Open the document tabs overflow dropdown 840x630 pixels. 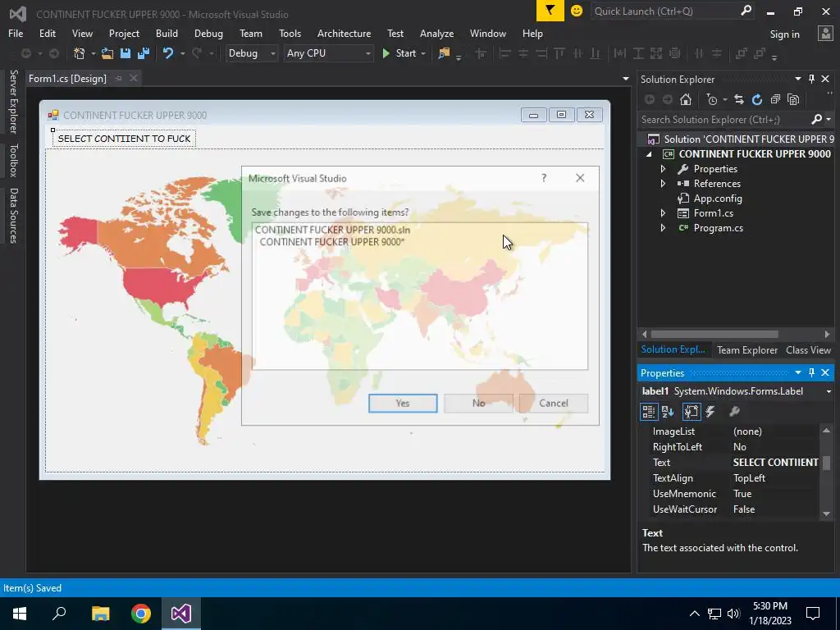pyautogui.click(x=625, y=79)
